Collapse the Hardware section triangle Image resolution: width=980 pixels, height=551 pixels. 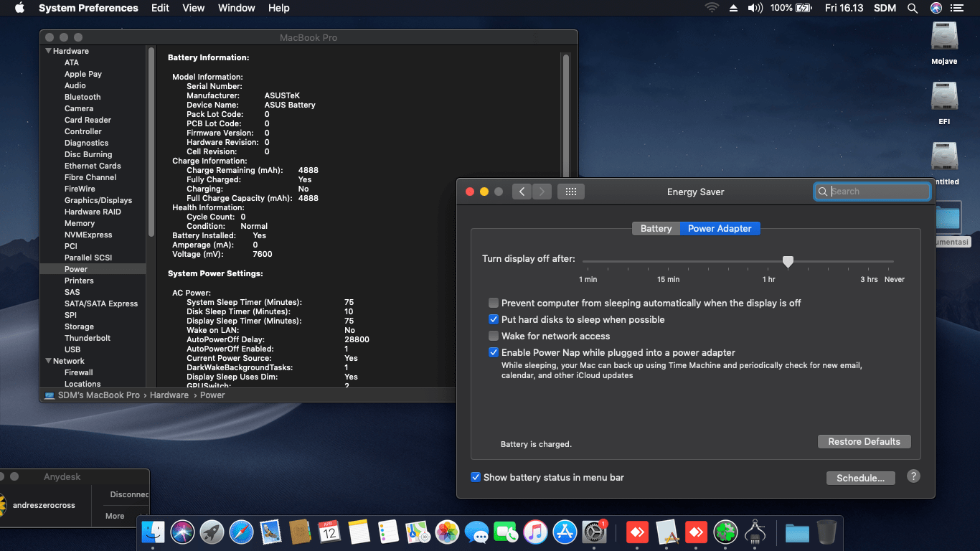click(x=48, y=51)
